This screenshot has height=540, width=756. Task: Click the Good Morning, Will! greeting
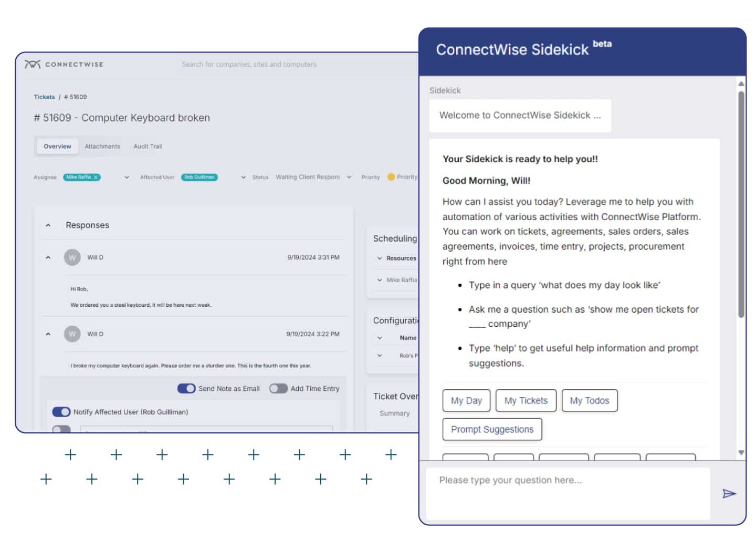coord(486,181)
